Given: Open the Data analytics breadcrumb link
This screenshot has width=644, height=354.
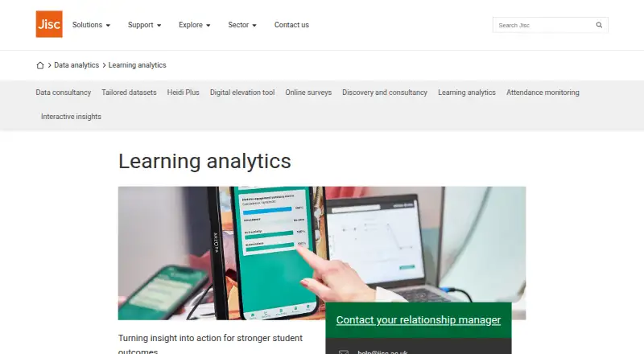Looking at the screenshot, I should coord(76,65).
